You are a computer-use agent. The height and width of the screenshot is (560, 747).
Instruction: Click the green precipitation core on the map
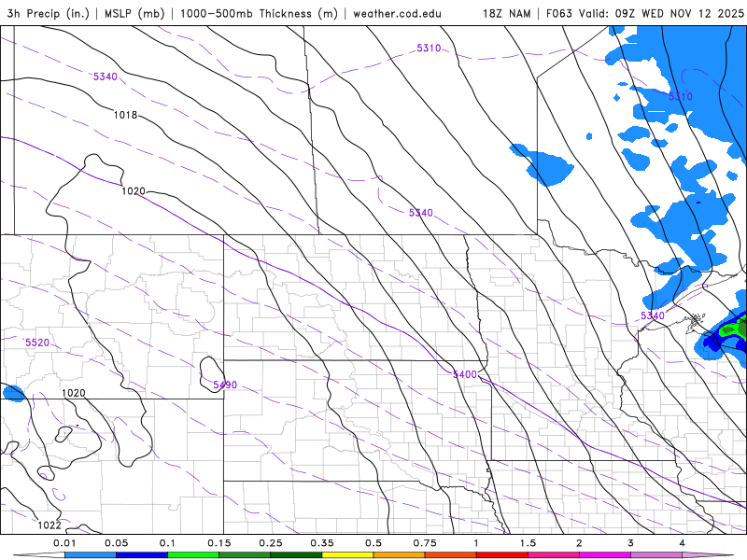[734, 329]
